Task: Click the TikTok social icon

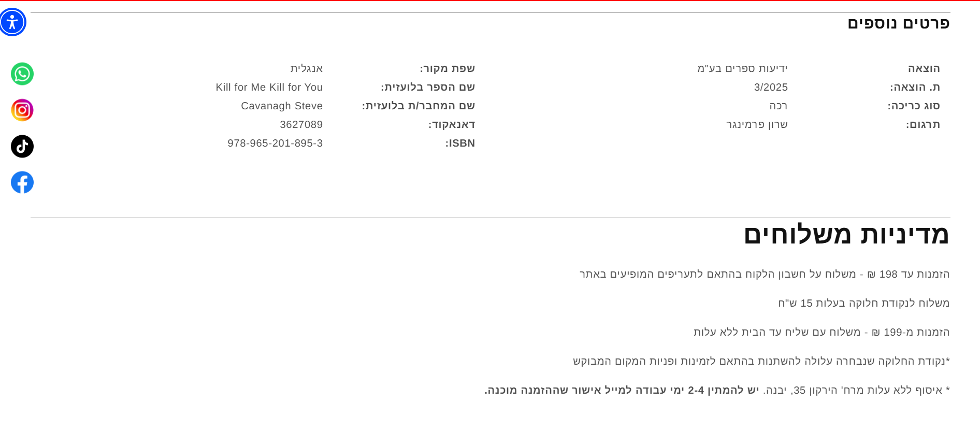Action: 22,147
